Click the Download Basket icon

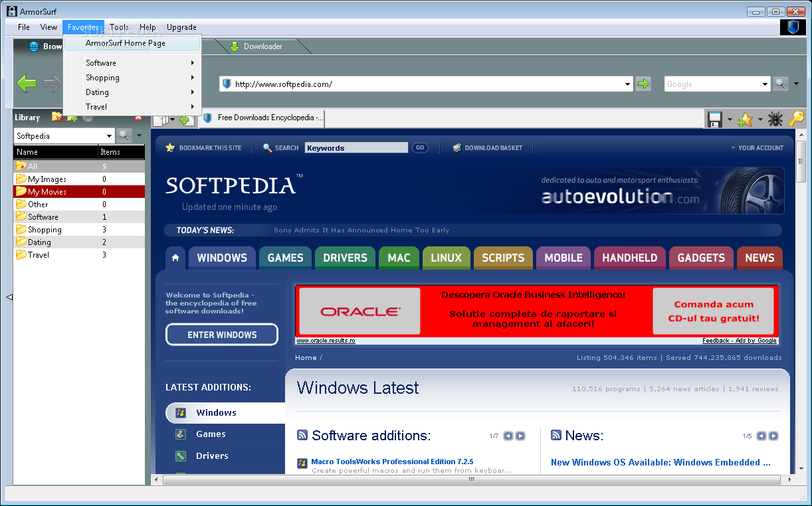[x=457, y=147]
